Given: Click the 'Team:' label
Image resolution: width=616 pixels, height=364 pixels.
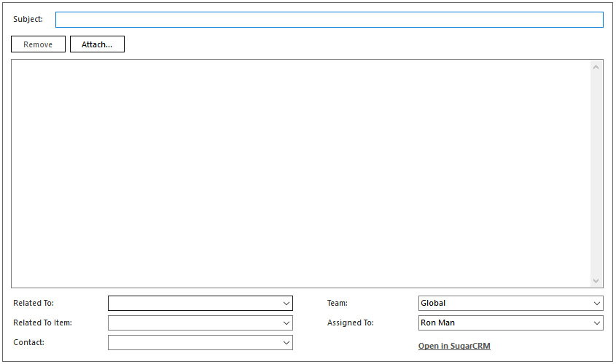Looking at the screenshot, I should (x=338, y=303).
